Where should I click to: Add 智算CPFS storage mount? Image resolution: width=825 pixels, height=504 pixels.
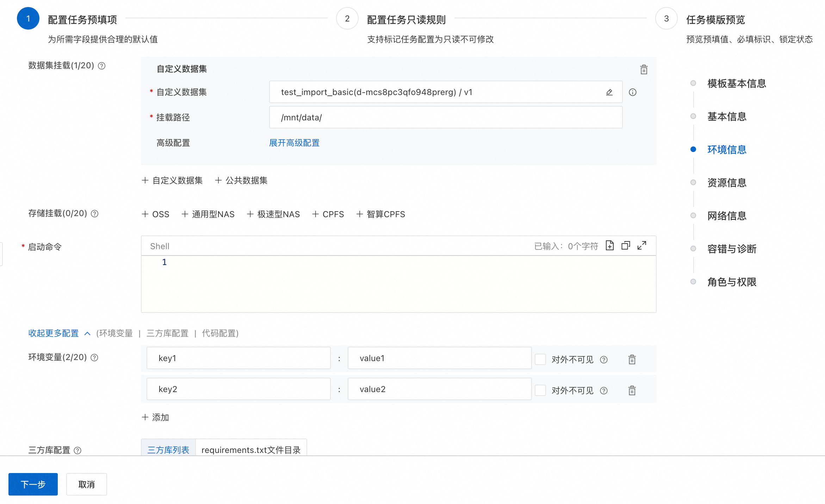point(381,214)
